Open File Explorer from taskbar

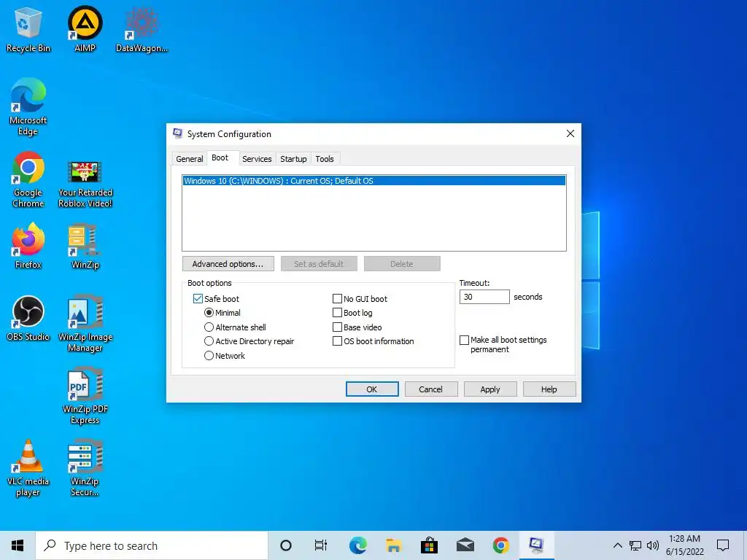point(393,545)
